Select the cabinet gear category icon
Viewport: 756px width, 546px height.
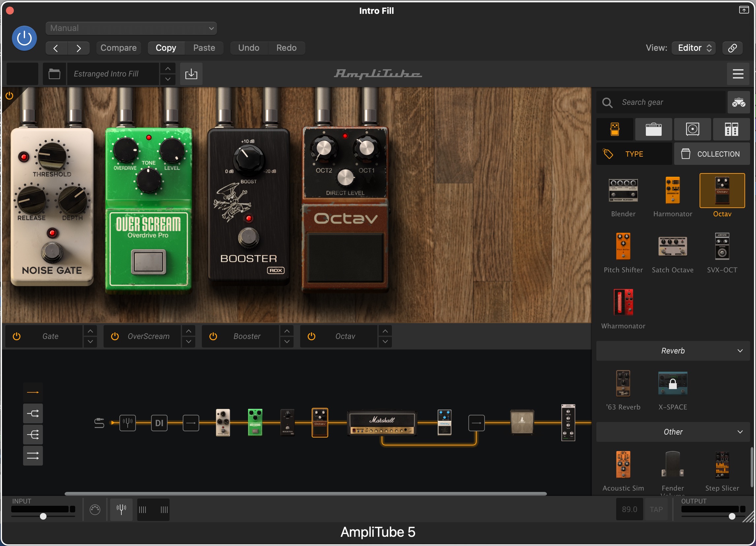tap(692, 129)
